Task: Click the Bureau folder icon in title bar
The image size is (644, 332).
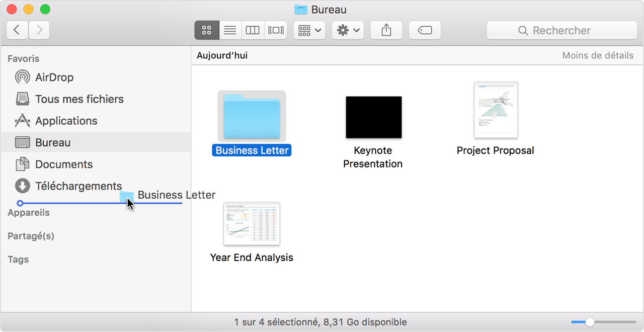Action: tap(301, 10)
